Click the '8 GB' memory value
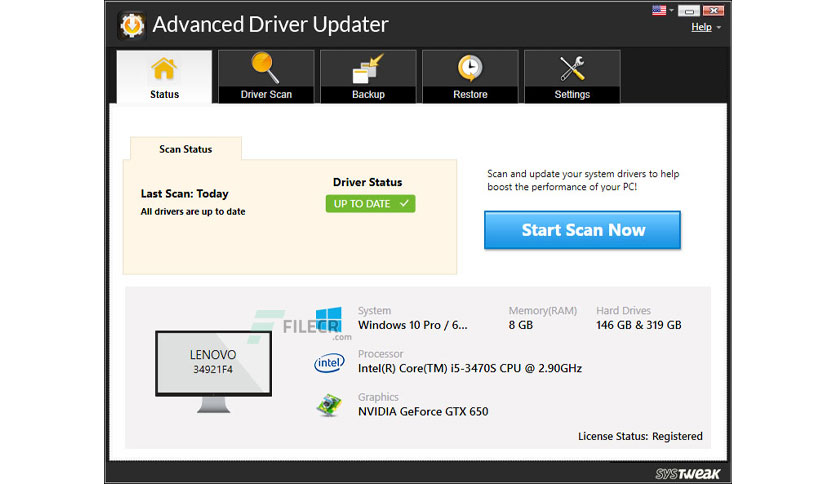 521,325
